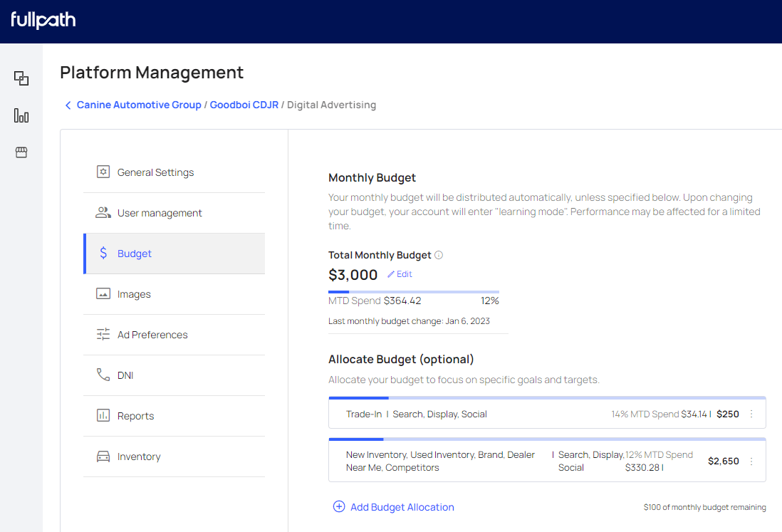Screen dimensions: 782x532
Task: Open the bar chart analytics sidebar icon
Action: [x=21, y=115]
